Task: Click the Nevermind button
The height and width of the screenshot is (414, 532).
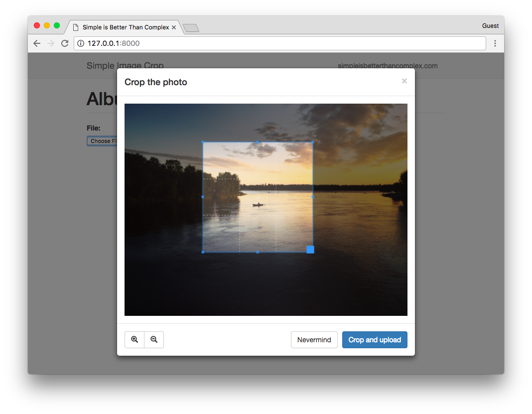Action: coord(314,339)
